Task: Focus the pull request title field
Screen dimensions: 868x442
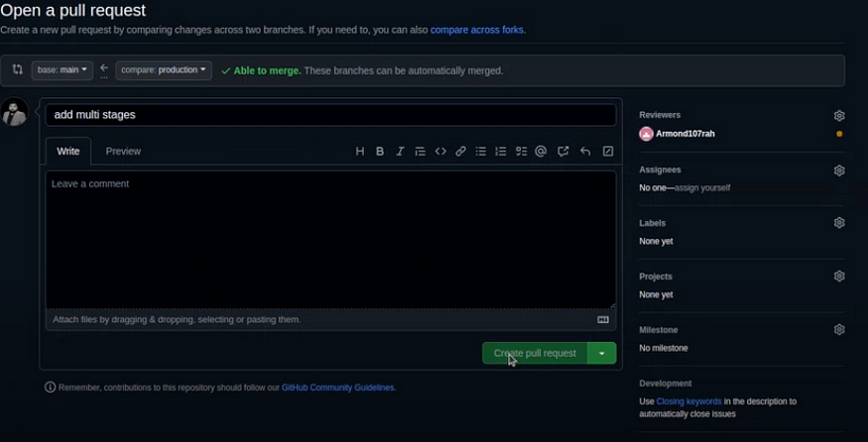Action: (x=330, y=115)
